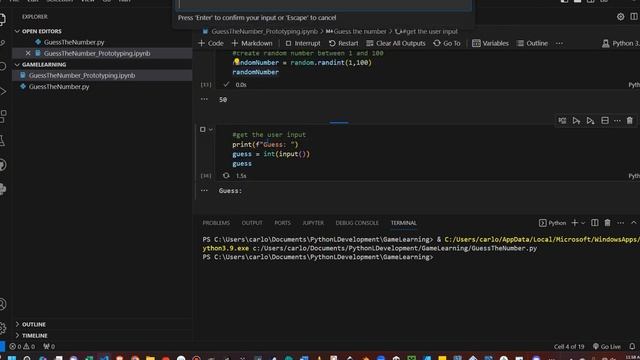The height and width of the screenshot is (360, 640).
Task: Execute cell and below icon
Action: 590,120
